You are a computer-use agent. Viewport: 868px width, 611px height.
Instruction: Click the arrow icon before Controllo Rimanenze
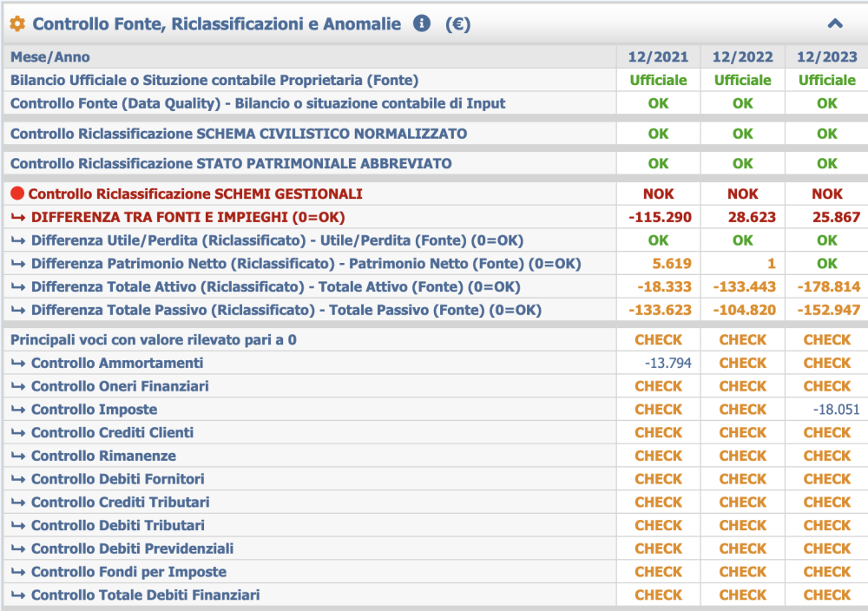pyautogui.click(x=19, y=456)
